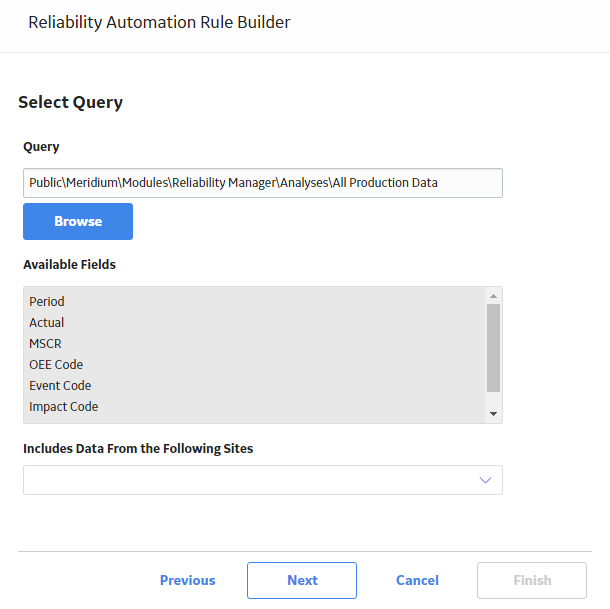Click the Browse button
The image size is (610, 609).
[x=78, y=221]
